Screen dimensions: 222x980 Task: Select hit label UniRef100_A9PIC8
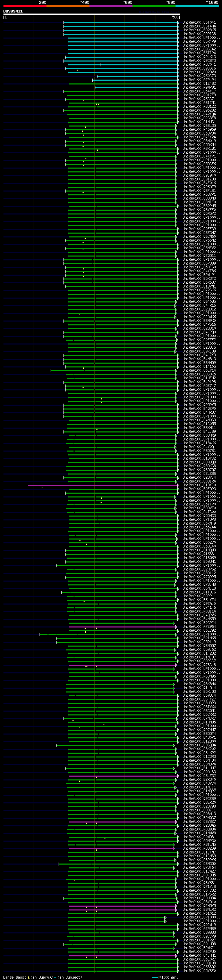[x=199, y=34]
